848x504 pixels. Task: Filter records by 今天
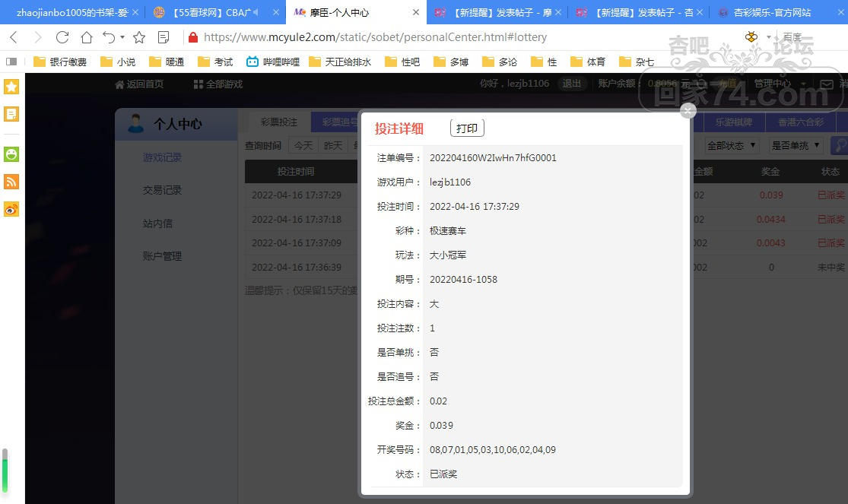(x=303, y=146)
